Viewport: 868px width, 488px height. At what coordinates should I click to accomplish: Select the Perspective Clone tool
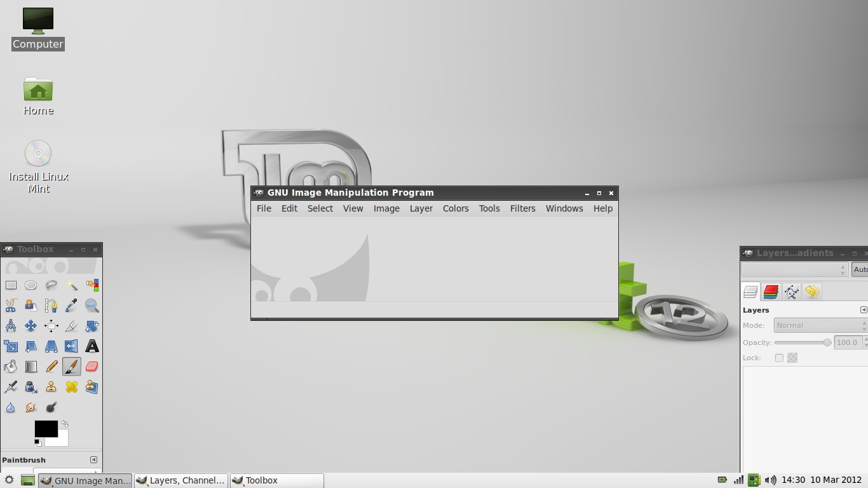92,387
